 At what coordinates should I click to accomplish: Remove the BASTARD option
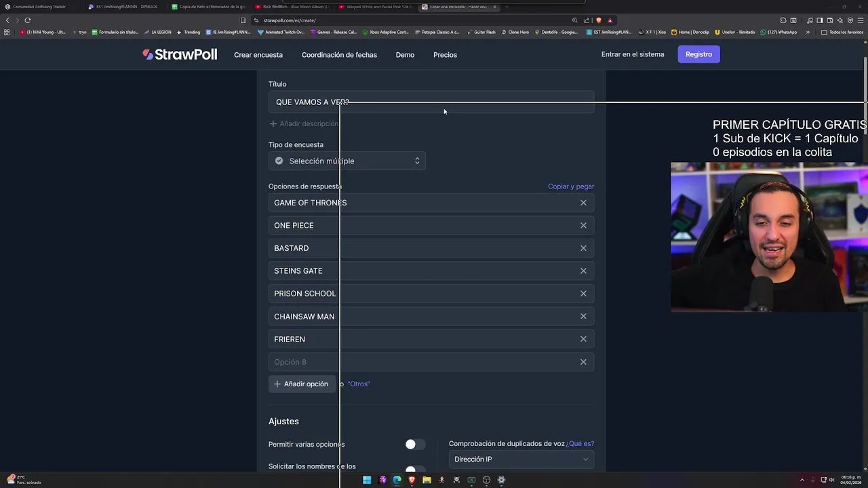[x=583, y=248]
